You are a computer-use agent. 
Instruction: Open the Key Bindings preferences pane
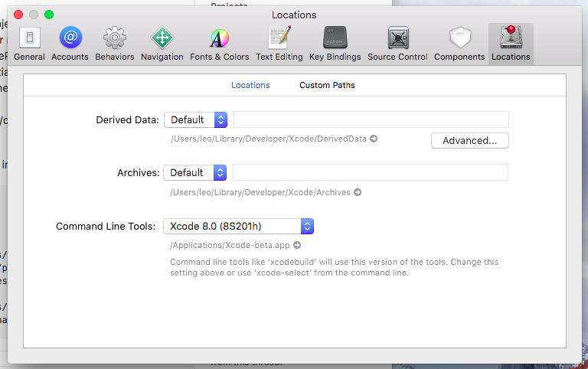[335, 44]
